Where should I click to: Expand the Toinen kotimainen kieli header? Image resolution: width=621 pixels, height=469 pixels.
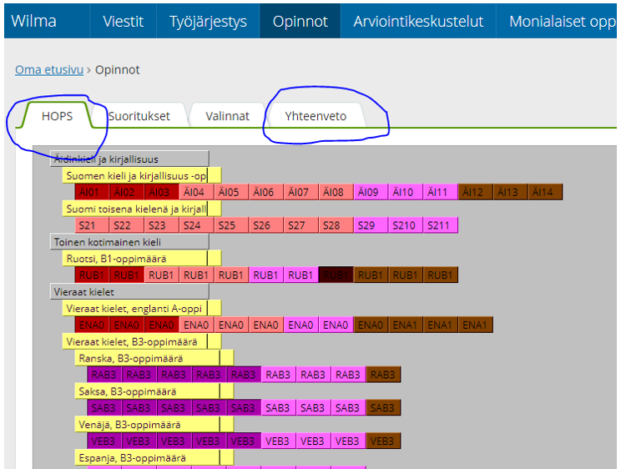(x=127, y=241)
